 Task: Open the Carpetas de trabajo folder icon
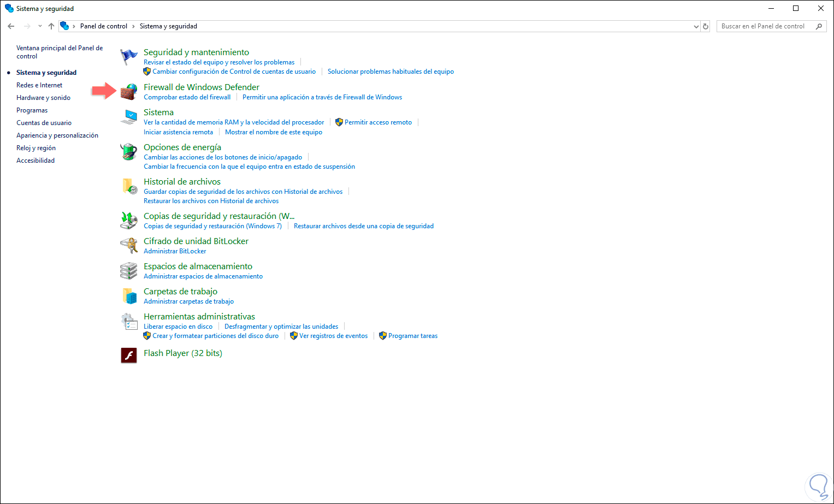point(129,296)
